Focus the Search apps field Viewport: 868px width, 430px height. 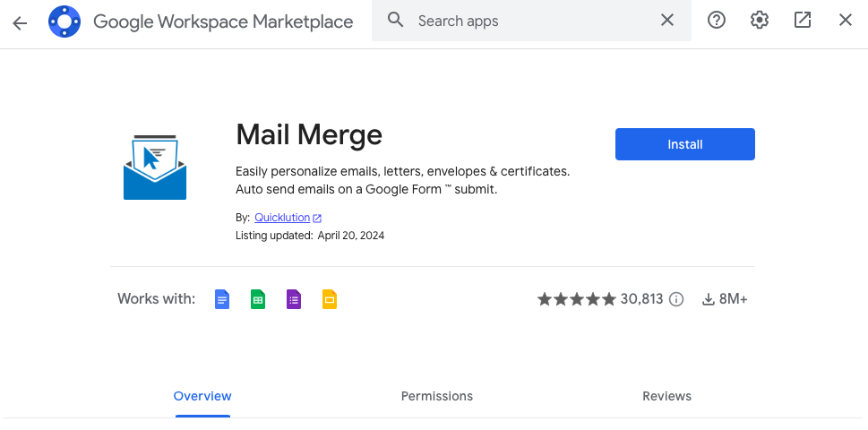point(531,21)
